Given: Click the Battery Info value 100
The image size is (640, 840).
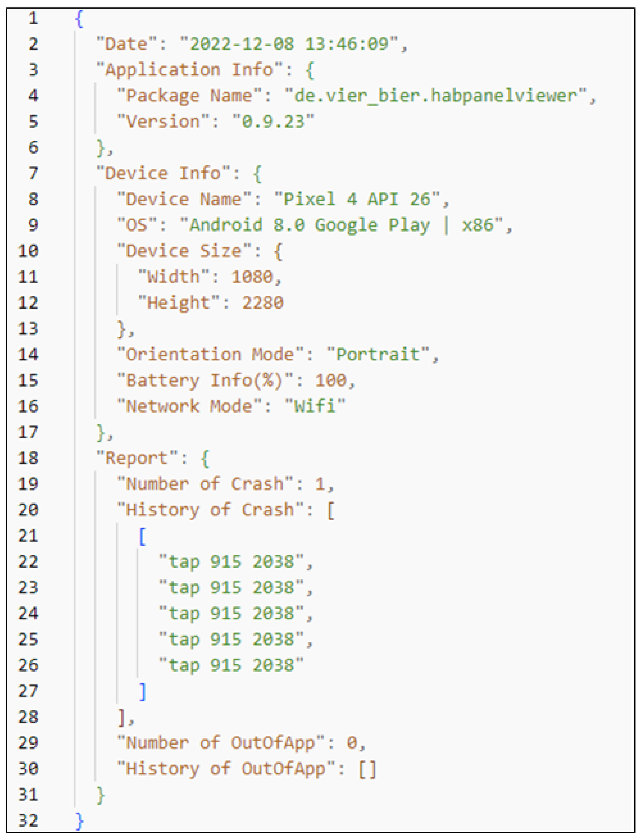Looking at the screenshot, I should (x=331, y=380).
